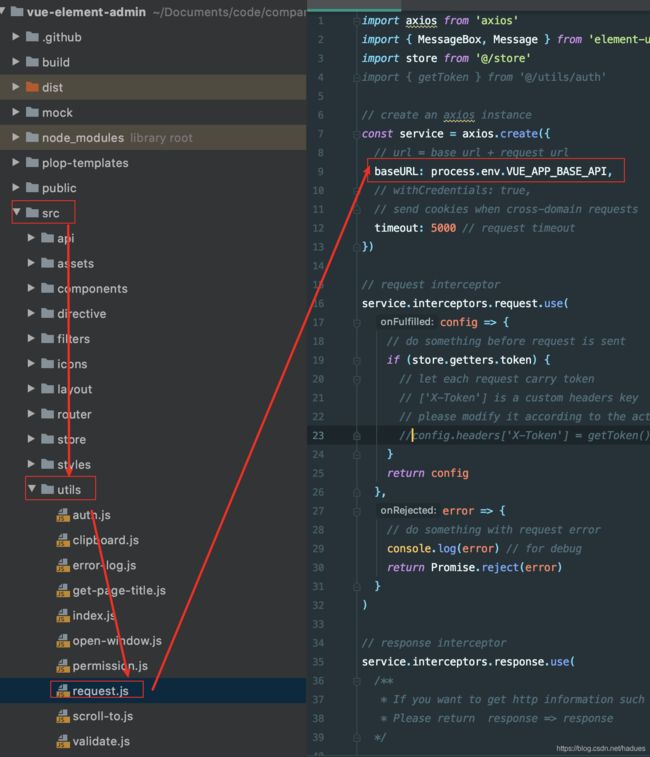This screenshot has height=757, width=650.
Task: Click the plop-templates folder icon
Action: tap(32, 162)
